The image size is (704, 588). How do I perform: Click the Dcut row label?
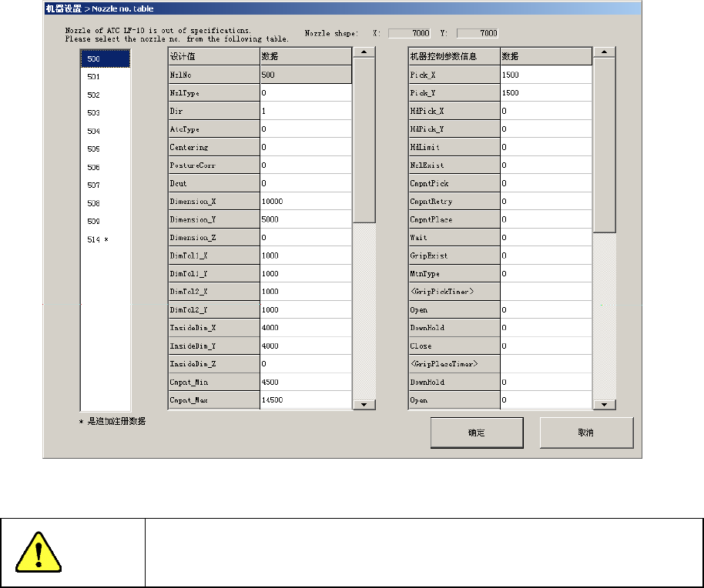point(214,183)
